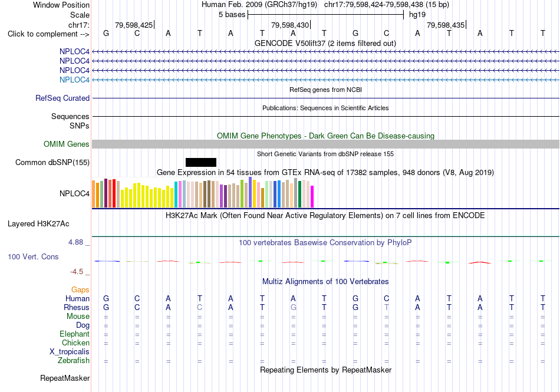Click the cyan GTEx expression bar

(x=176, y=195)
